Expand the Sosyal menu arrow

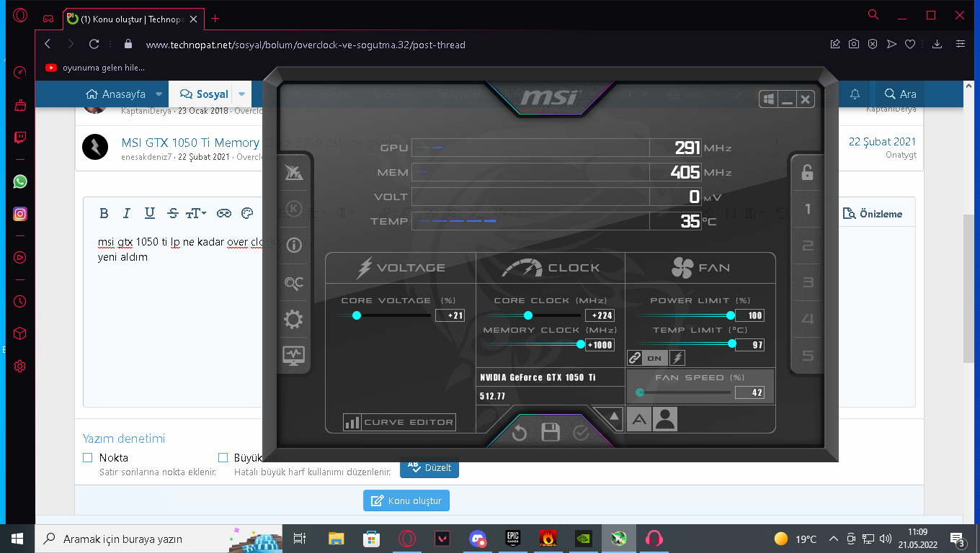(x=241, y=94)
